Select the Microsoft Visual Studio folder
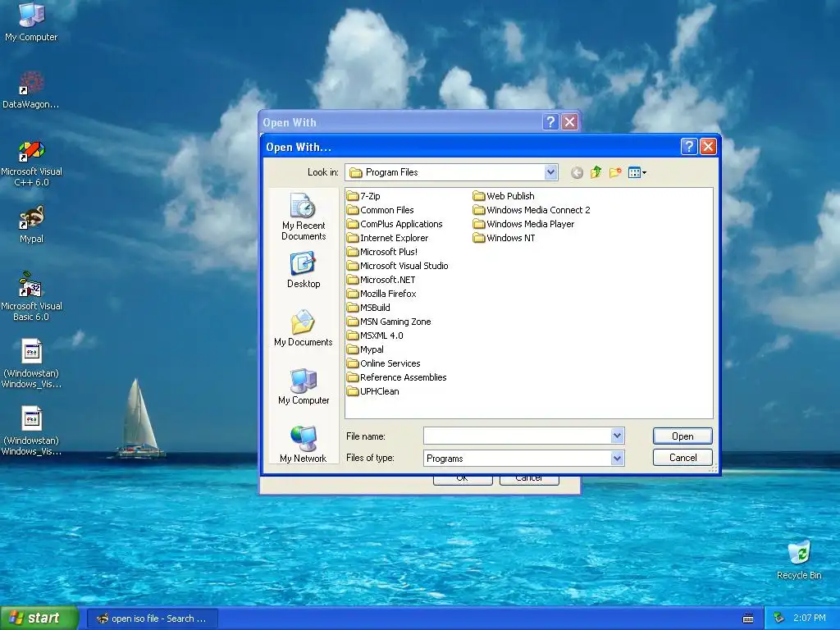The height and width of the screenshot is (630, 840). pos(398,266)
